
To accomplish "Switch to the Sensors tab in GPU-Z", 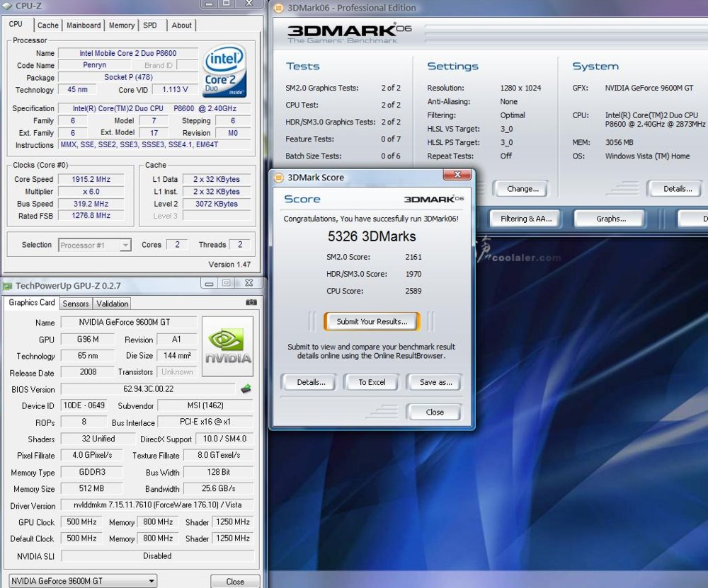I will [76, 304].
